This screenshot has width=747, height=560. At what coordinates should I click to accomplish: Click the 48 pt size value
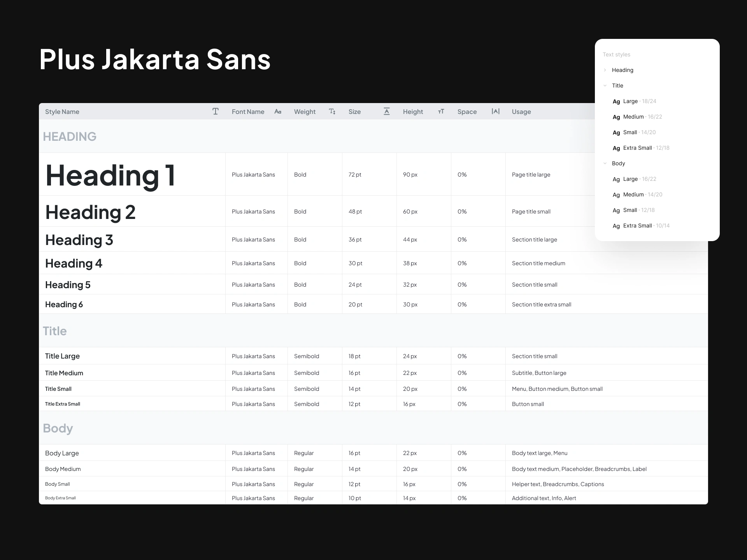tap(355, 212)
